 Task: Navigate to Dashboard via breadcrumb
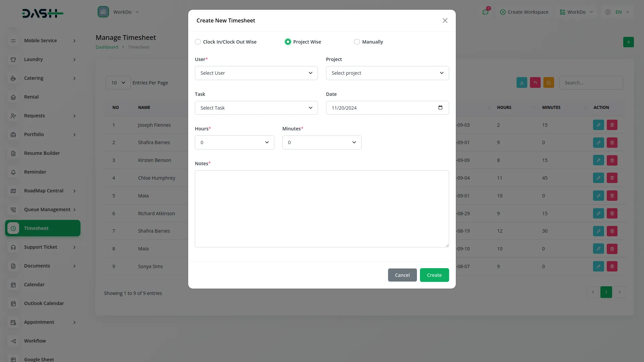(106, 47)
